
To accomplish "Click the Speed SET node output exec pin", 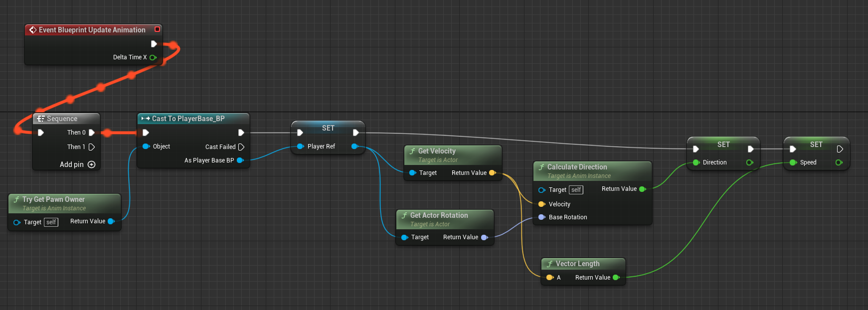I will (x=840, y=149).
